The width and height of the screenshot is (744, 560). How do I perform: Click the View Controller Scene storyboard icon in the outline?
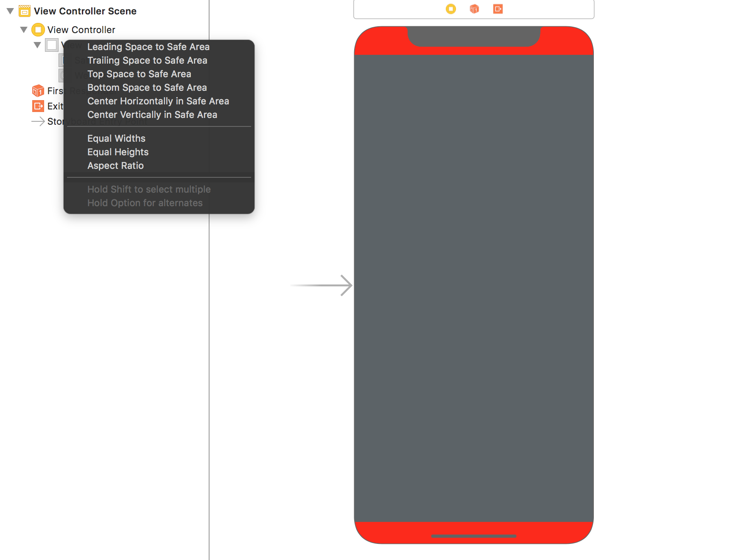25,11
